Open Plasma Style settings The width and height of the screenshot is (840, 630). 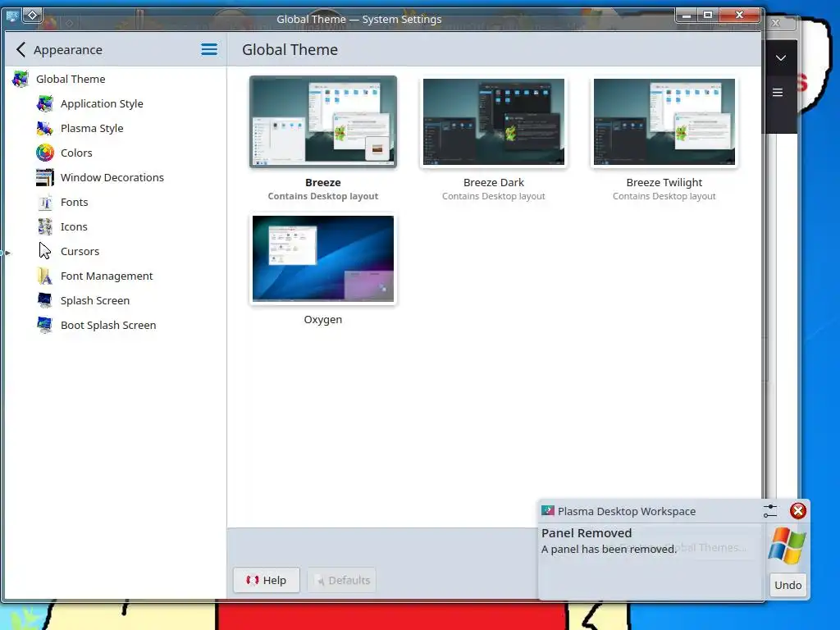(92, 128)
